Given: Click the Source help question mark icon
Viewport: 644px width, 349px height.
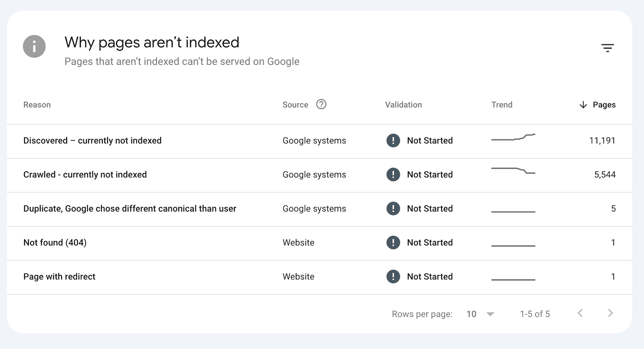Looking at the screenshot, I should 321,104.
